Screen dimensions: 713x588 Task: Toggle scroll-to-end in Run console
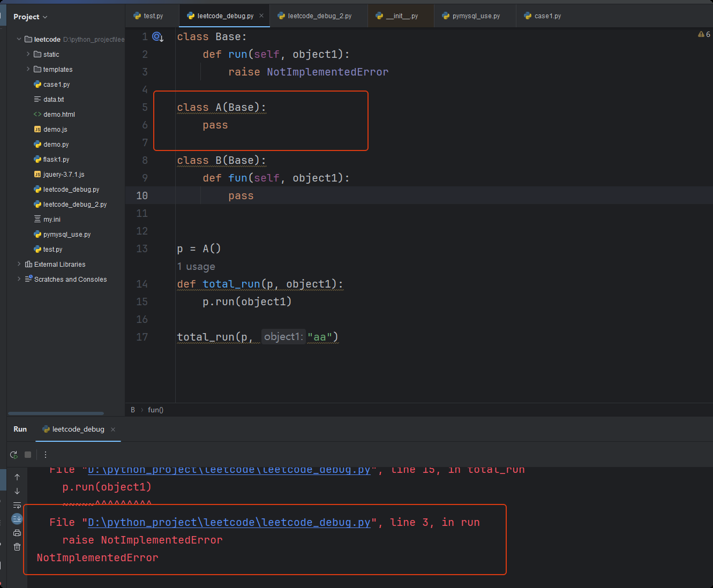point(17,518)
